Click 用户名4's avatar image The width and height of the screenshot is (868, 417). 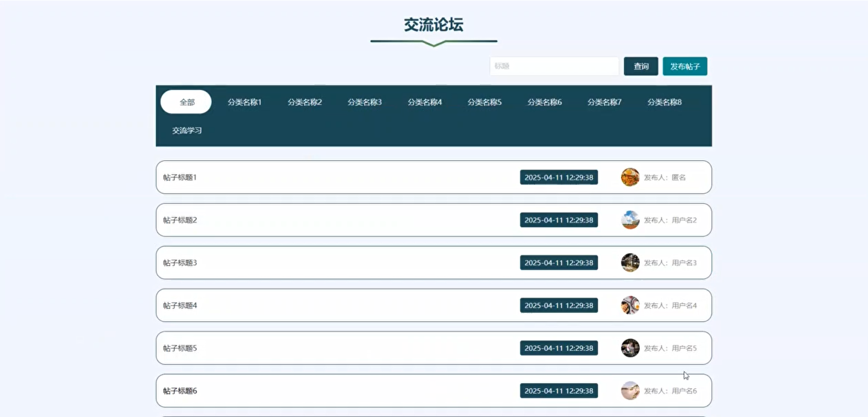coord(630,306)
